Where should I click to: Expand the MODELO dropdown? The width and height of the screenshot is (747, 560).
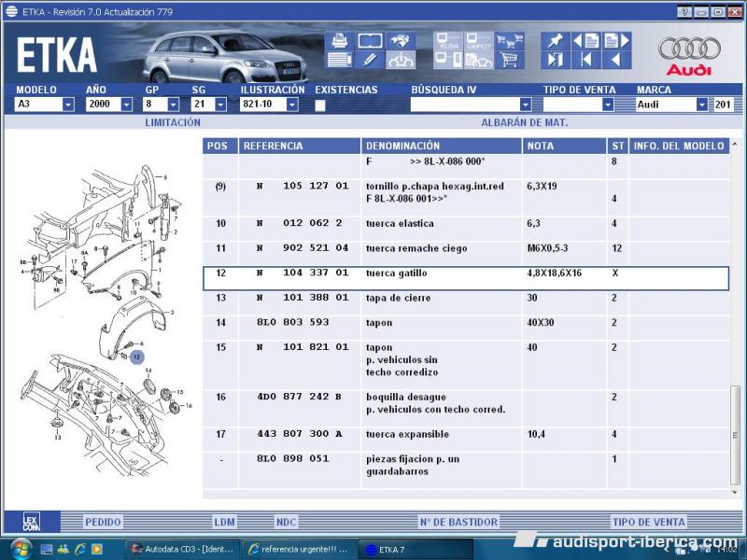pos(68,105)
